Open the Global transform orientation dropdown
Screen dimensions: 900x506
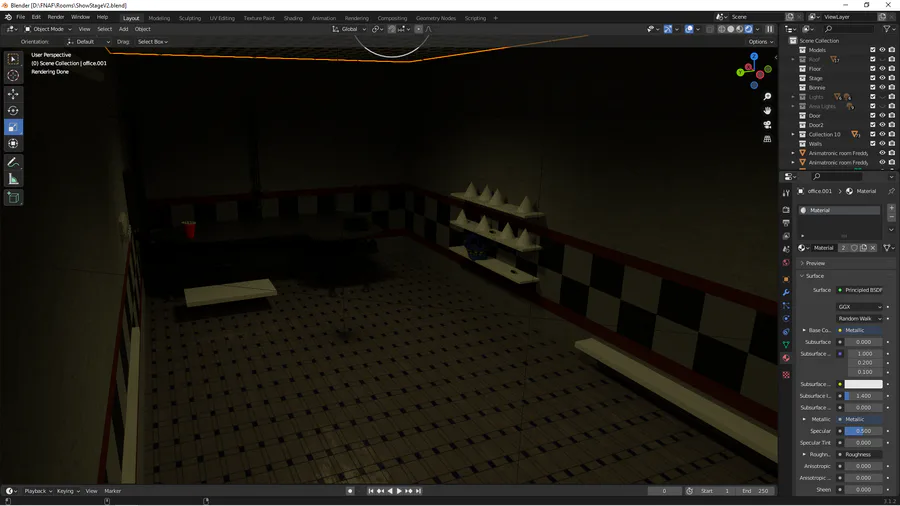click(x=349, y=29)
